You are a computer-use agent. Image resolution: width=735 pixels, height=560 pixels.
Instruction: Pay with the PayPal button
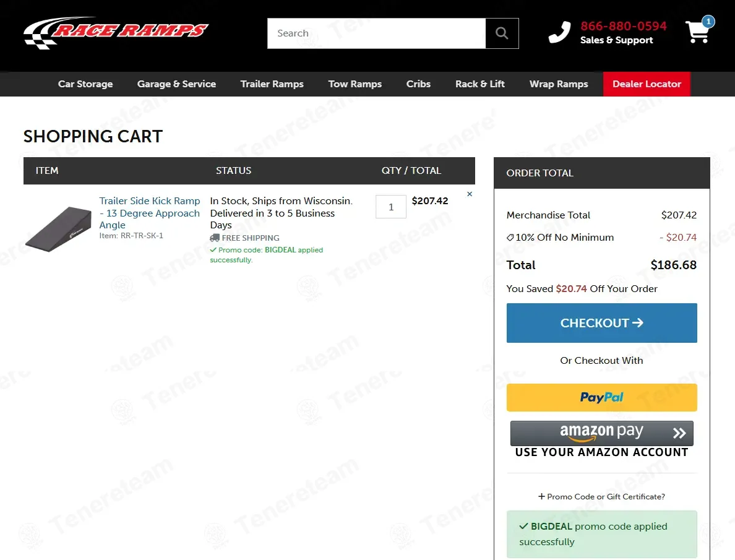[x=601, y=397]
